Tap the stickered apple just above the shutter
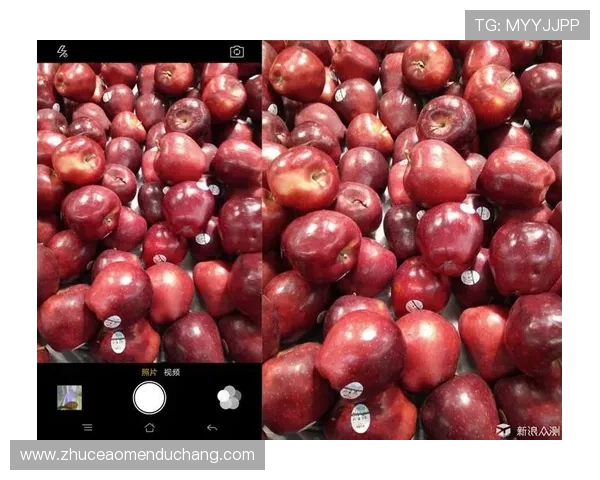600x480 pixels. pos(120,340)
